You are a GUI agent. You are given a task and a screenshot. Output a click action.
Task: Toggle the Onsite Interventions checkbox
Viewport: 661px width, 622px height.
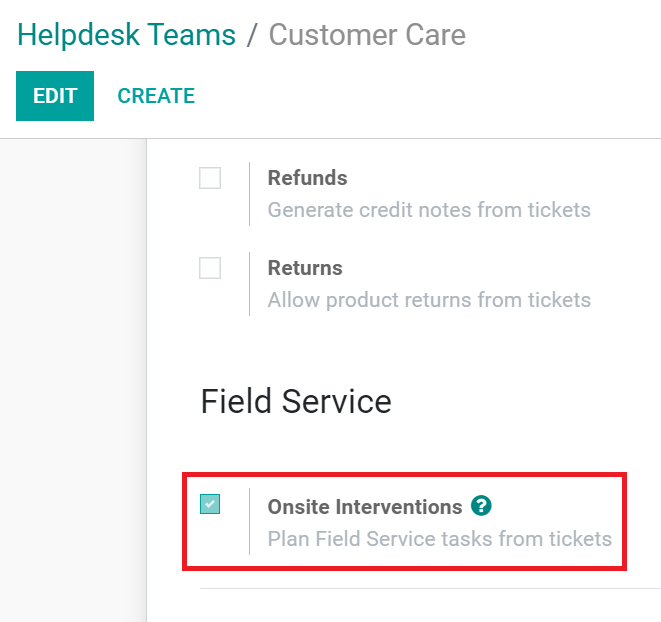[210, 504]
